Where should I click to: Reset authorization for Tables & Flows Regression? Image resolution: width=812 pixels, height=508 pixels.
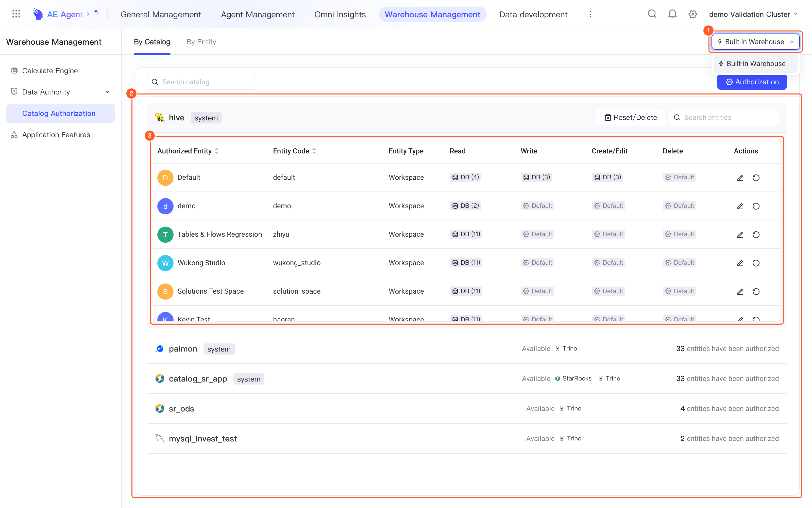756,234
